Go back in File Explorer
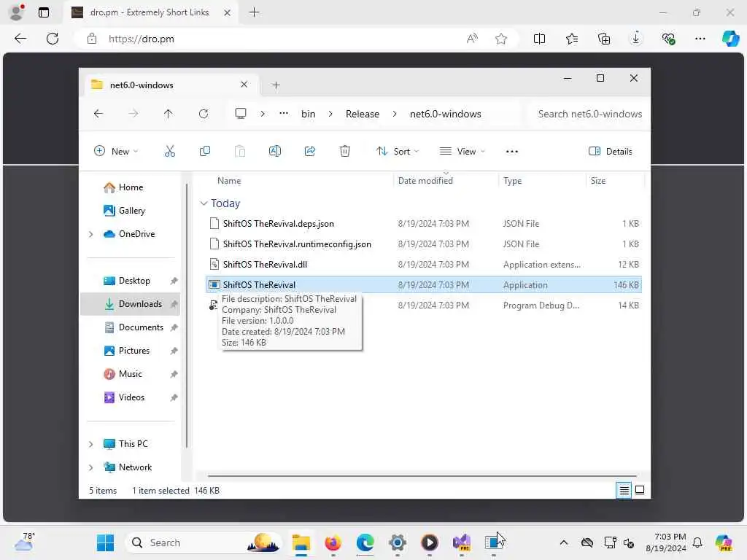 [x=98, y=114]
